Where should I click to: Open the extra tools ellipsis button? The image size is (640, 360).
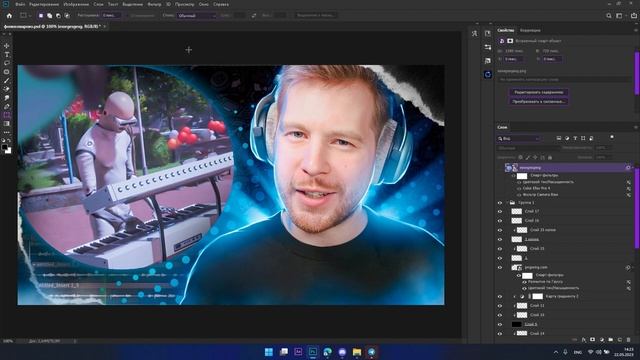point(7,133)
